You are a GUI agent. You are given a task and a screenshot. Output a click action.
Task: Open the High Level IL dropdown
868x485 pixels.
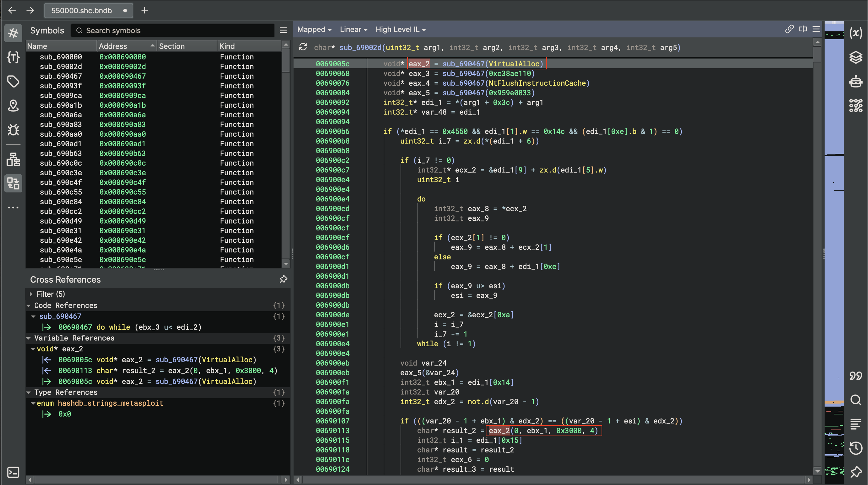point(401,30)
